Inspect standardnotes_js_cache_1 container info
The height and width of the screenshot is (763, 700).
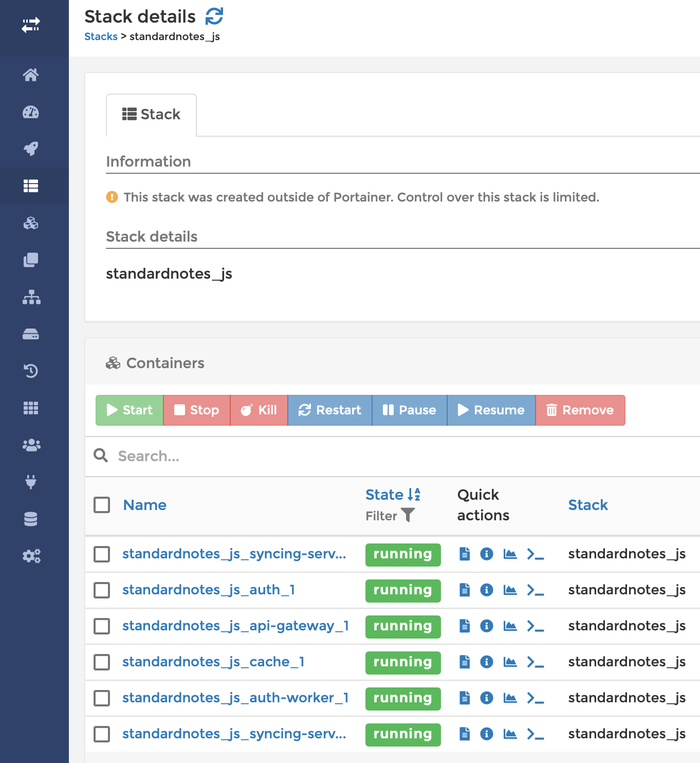click(x=487, y=662)
